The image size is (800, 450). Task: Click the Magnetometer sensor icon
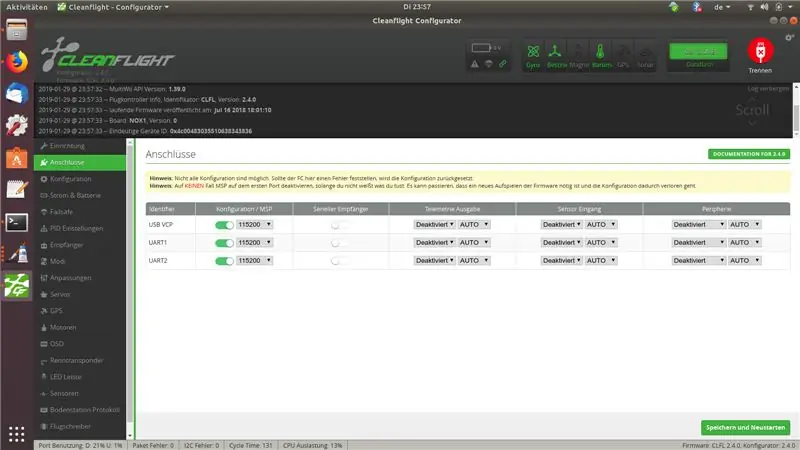tap(578, 56)
